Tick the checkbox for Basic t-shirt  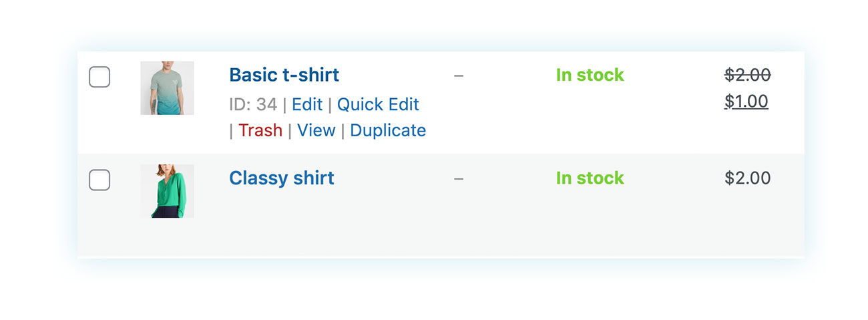coord(99,77)
